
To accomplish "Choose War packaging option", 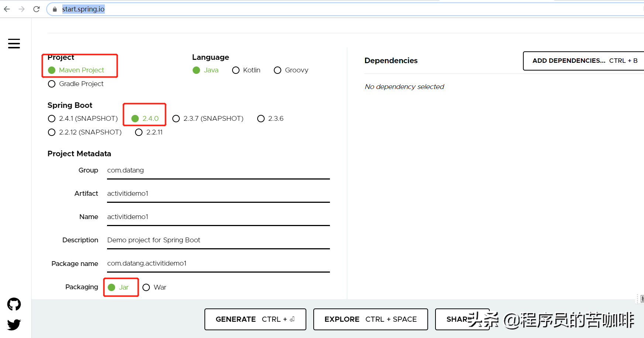I will coord(155,287).
